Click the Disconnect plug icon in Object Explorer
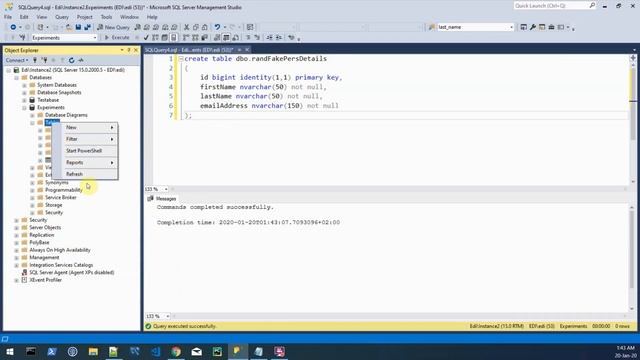Image resolution: width=640 pixels, height=360 pixels. [x=44, y=60]
